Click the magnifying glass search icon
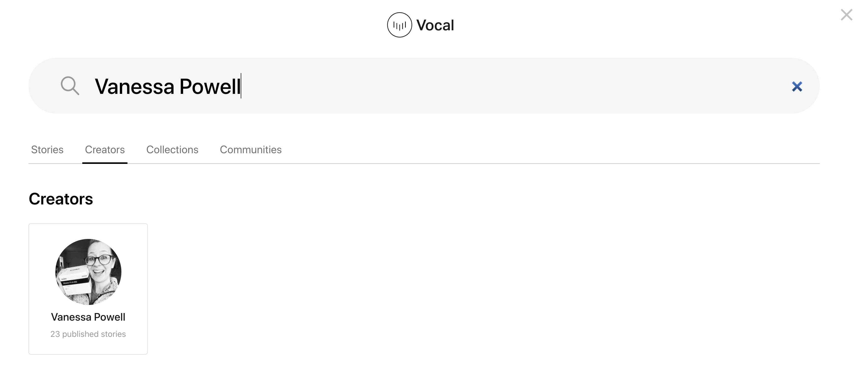The width and height of the screenshot is (868, 380). pyautogui.click(x=70, y=86)
